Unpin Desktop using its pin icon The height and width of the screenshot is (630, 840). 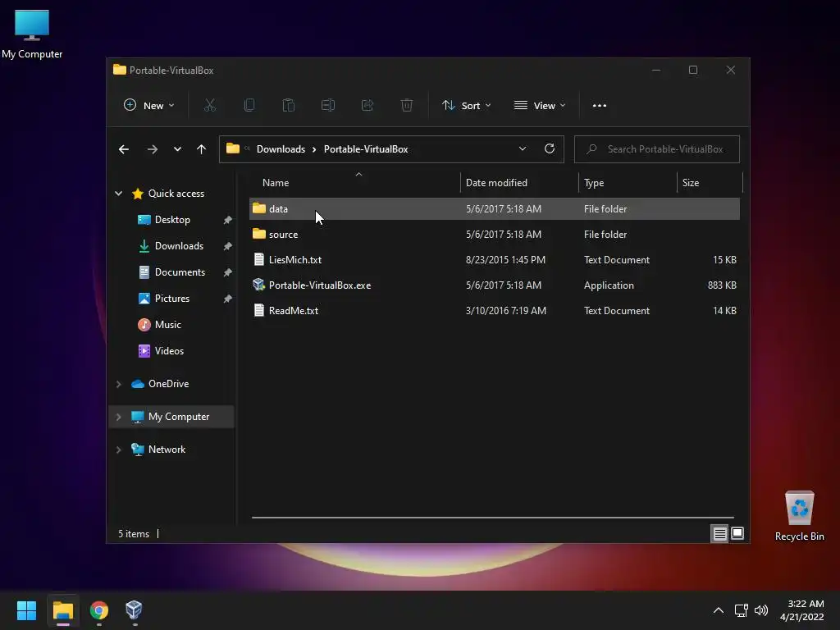pos(228,220)
